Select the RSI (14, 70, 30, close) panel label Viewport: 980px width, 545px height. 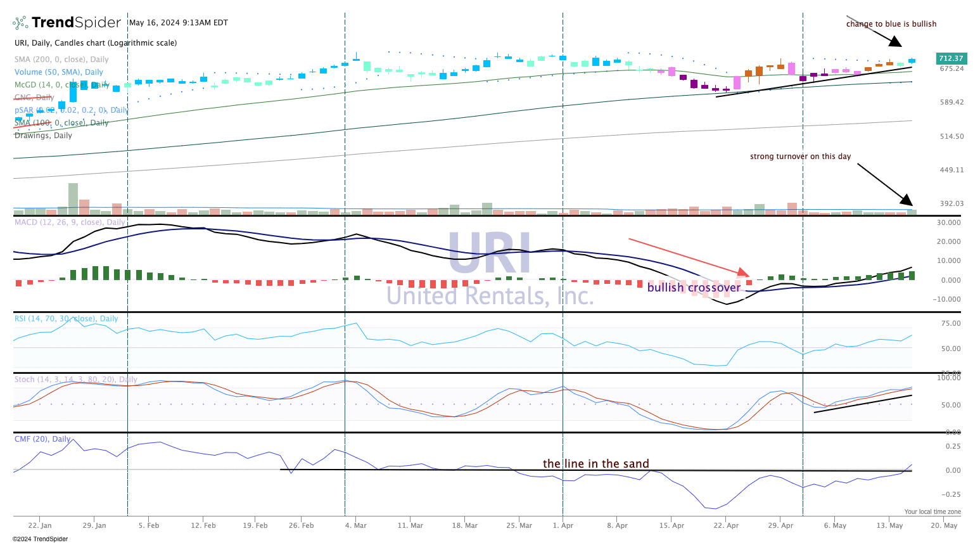pyautogui.click(x=67, y=319)
